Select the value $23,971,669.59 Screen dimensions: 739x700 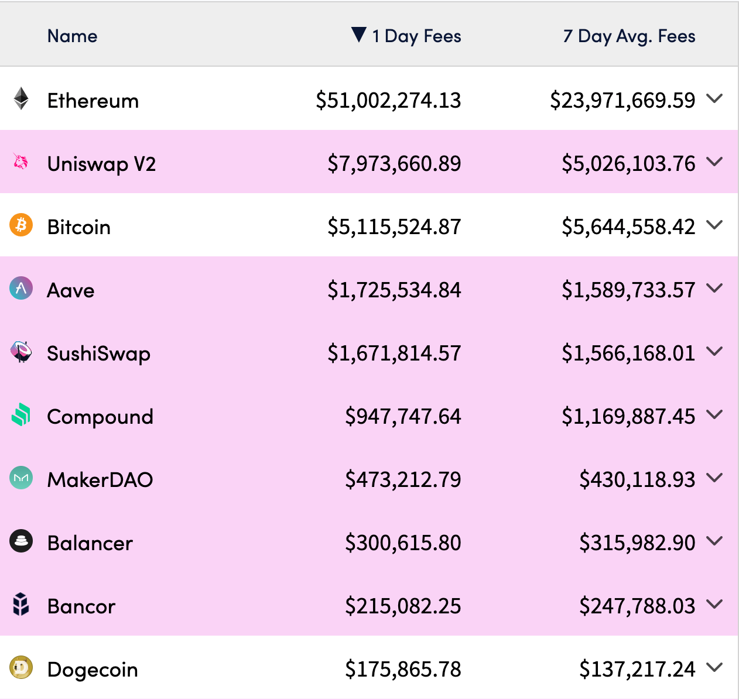(x=623, y=101)
